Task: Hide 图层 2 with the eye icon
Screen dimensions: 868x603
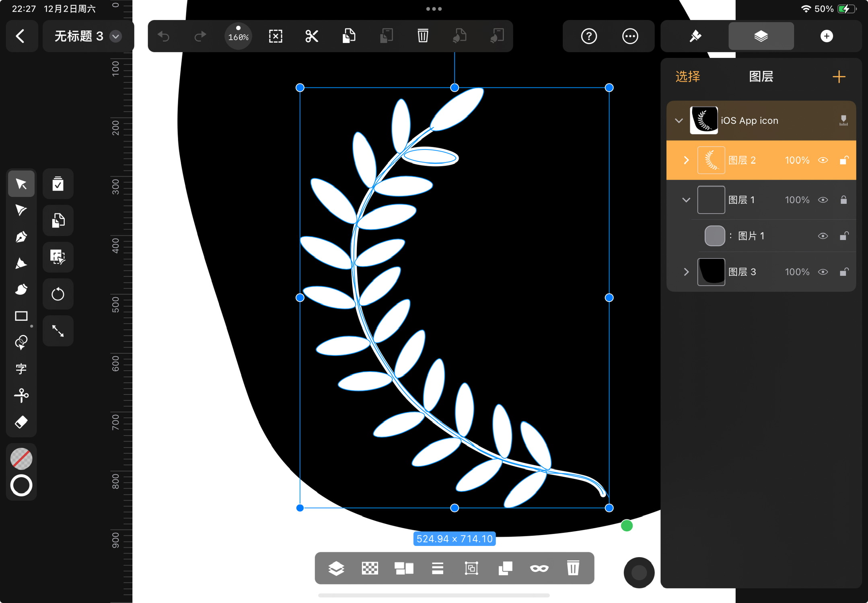Action: point(823,160)
